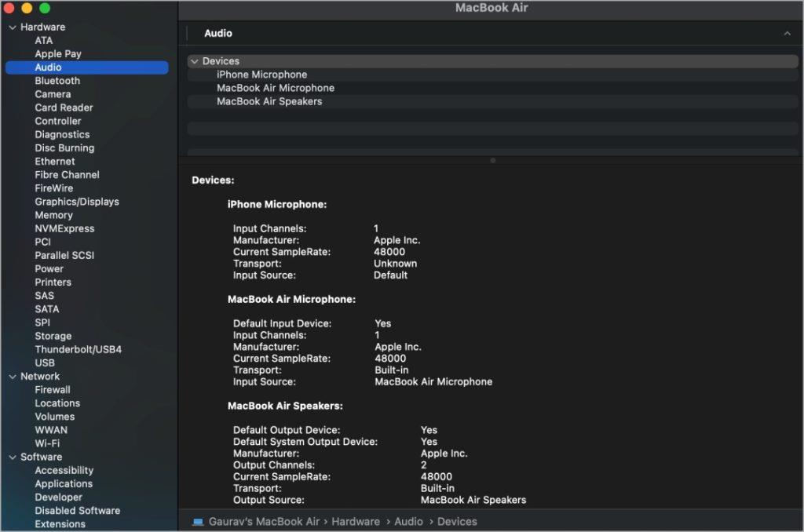
Task: Open PCI section
Action: (42, 242)
